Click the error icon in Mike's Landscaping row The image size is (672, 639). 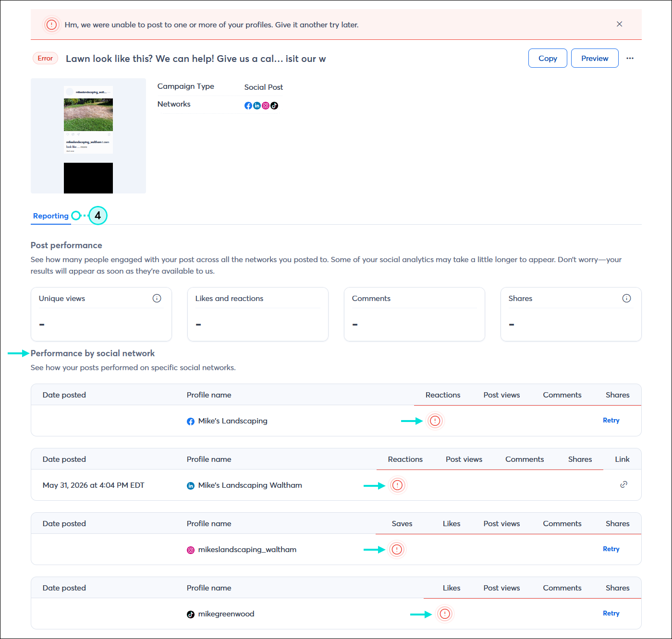point(435,421)
